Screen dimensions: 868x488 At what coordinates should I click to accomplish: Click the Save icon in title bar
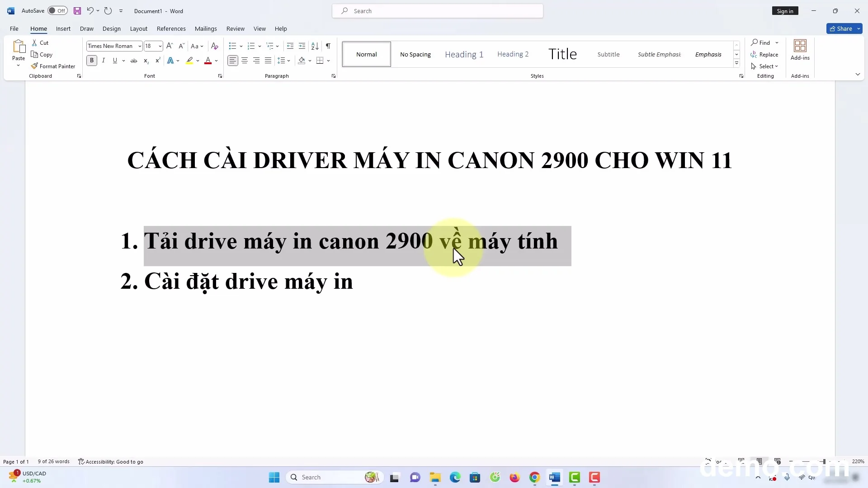(x=77, y=11)
